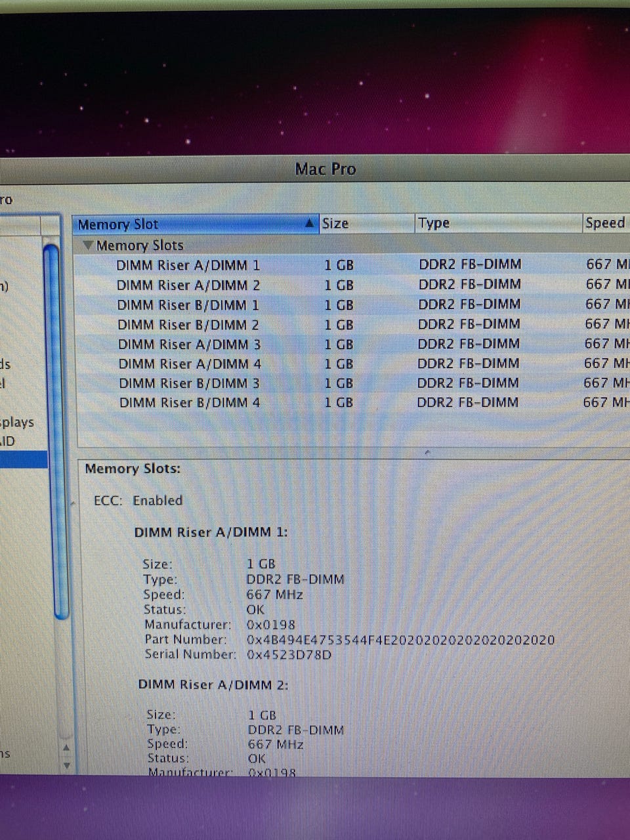Click the 1 GB size cell for Riser B/DIMM 4

339,402
